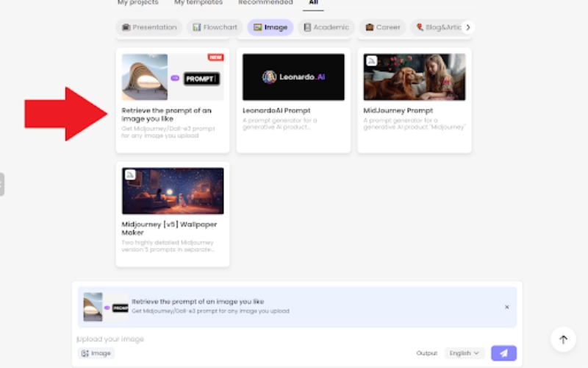This screenshot has width=588, height=368.
Task: Click the active Image category chip
Action: coord(270,27)
